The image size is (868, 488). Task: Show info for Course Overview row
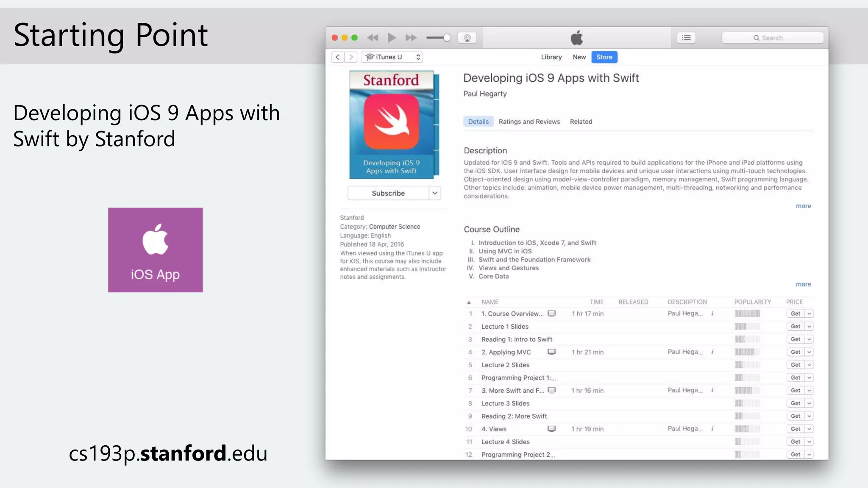pos(712,313)
